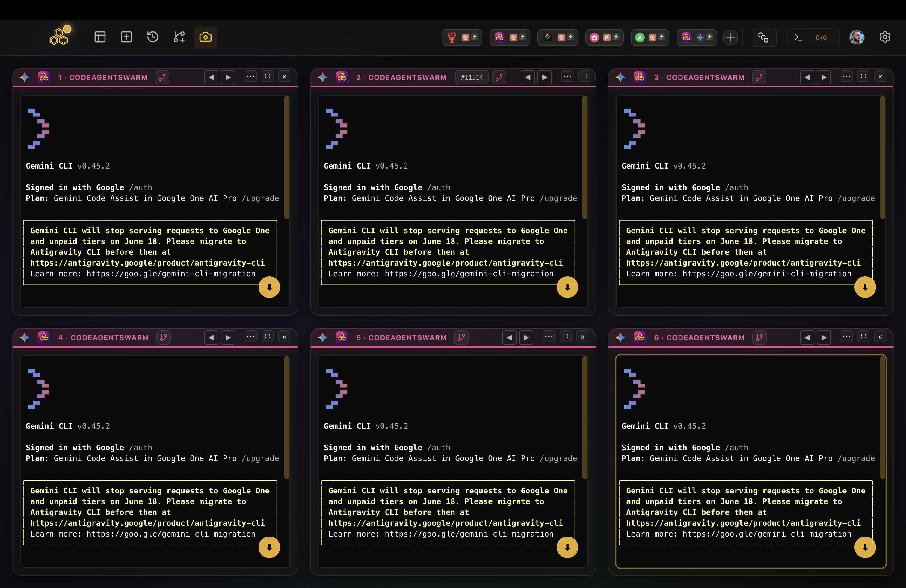Open more options menu on terminal 6
The width and height of the screenshot is (906, 588).
[846, 337]
